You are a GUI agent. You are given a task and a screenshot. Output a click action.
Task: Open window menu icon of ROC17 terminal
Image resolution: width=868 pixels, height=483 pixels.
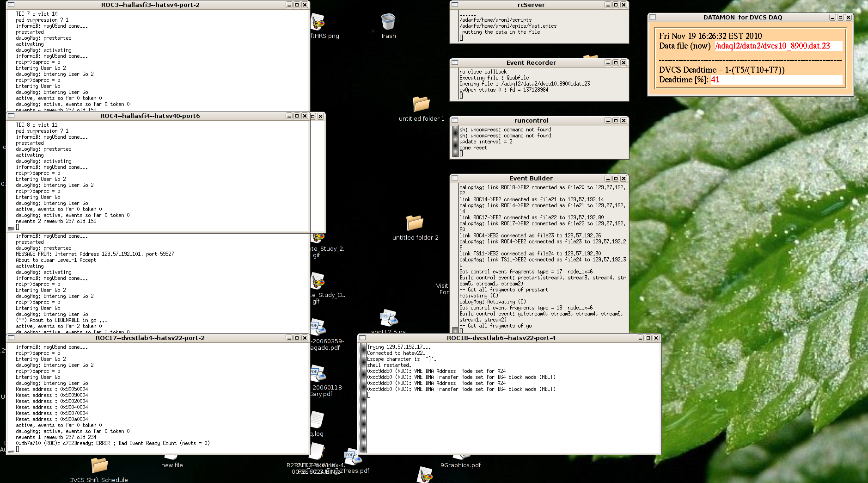click(x=11, y=338)
